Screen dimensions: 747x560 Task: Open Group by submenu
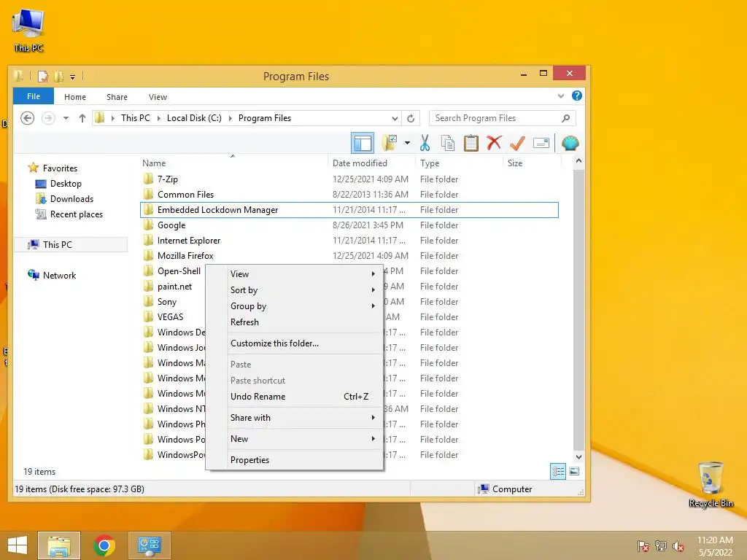click(295, 306)
